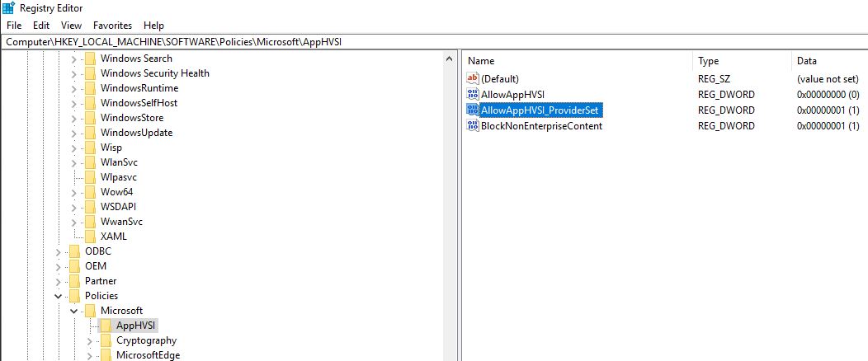This screenshot has height=361, width=868.
Task: Open the Favorites menu
Action: click(112, 26)
